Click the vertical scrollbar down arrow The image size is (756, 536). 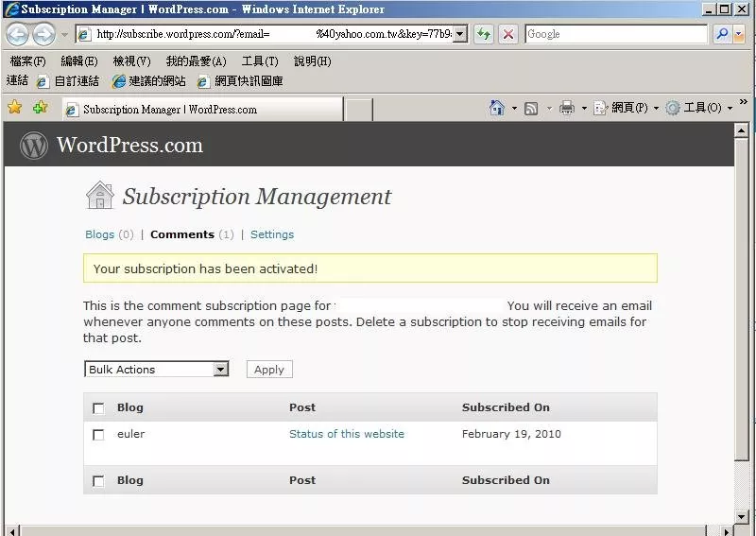click(x=741, y=516)
